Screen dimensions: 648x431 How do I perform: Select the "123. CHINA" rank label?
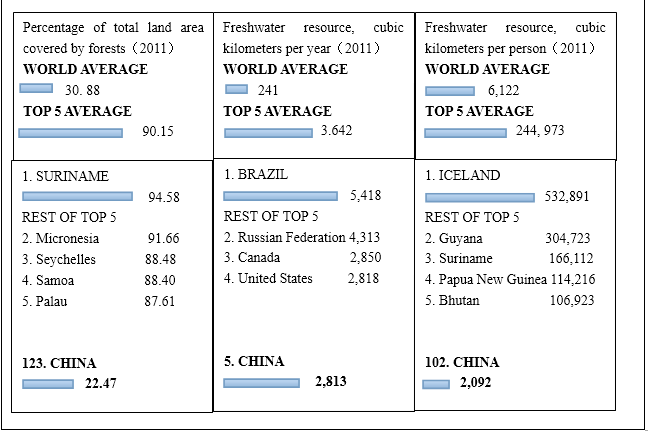pos(60,363)
